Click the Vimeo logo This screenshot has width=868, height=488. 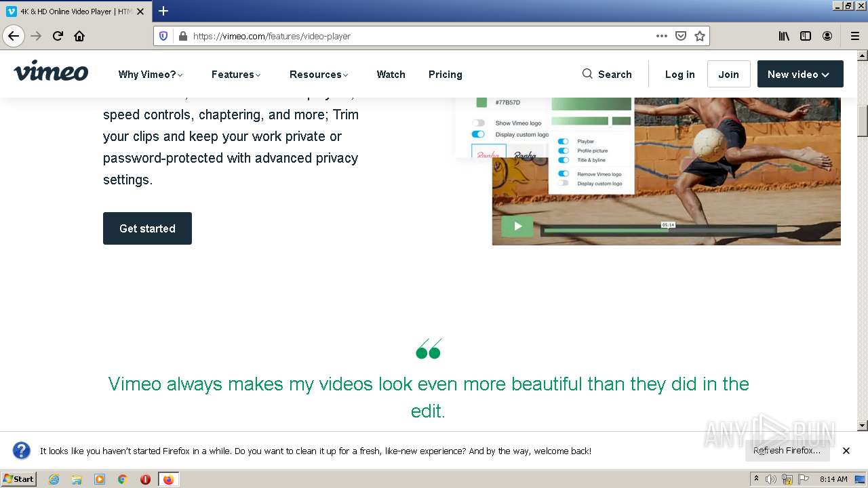coord(51,71)
